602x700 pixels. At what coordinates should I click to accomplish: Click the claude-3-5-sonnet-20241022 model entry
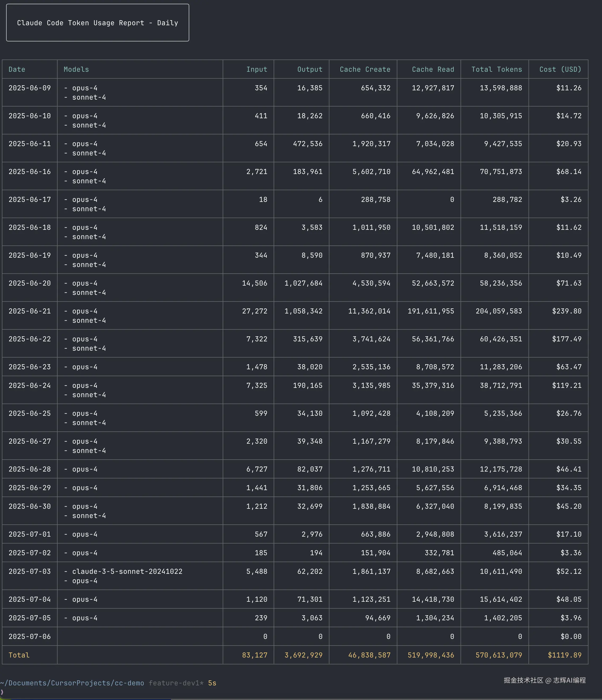(x=127, y=571)
